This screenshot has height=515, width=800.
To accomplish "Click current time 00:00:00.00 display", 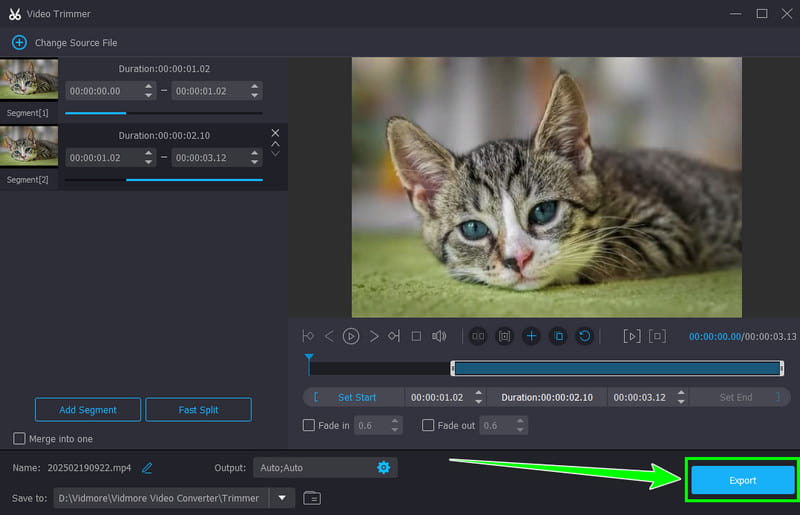I will pyautogui.click(x=714, y=336).
